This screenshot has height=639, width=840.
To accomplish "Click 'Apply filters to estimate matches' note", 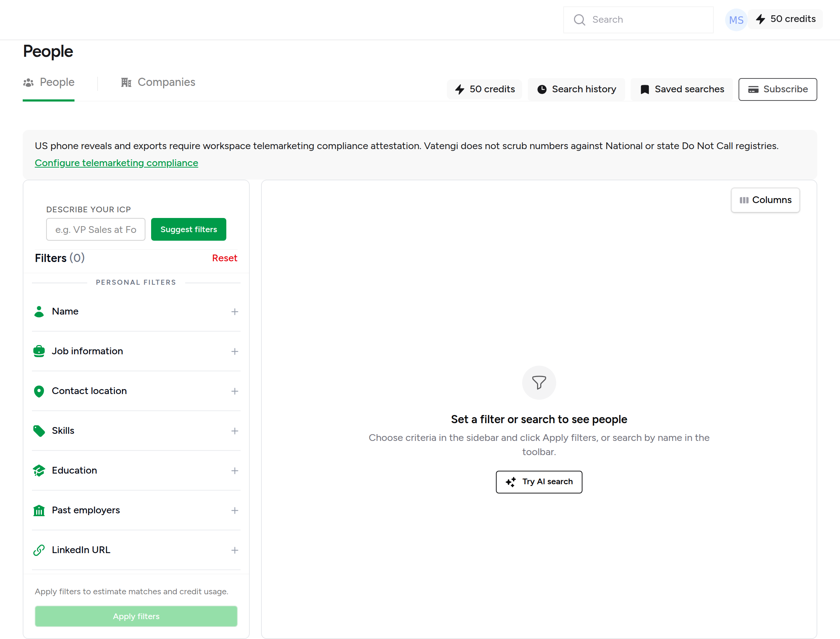I will click(132, 591).
